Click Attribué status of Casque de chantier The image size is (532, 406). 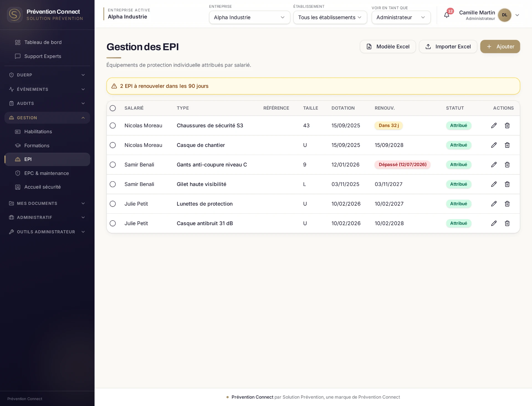point(459,145)
